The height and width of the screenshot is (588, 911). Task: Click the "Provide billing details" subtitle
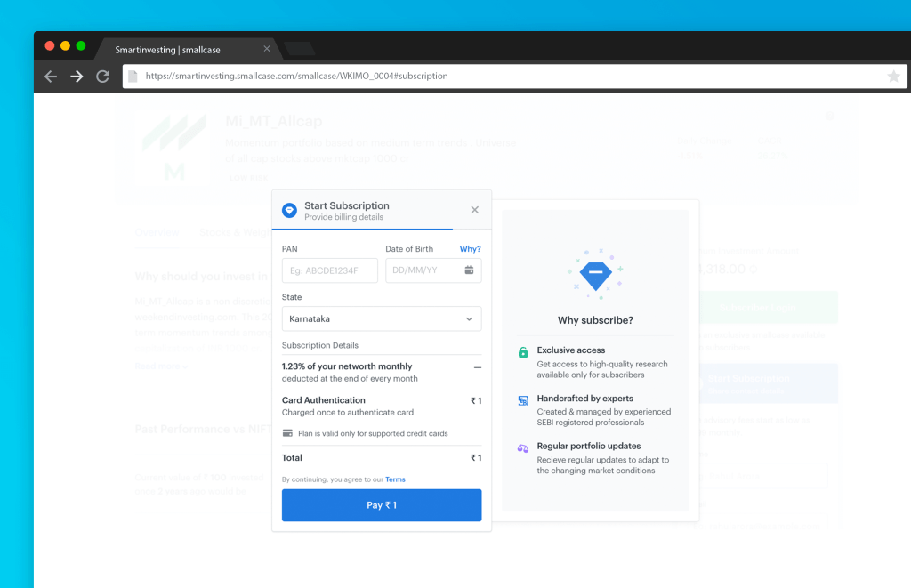click(x=344, y=217)
